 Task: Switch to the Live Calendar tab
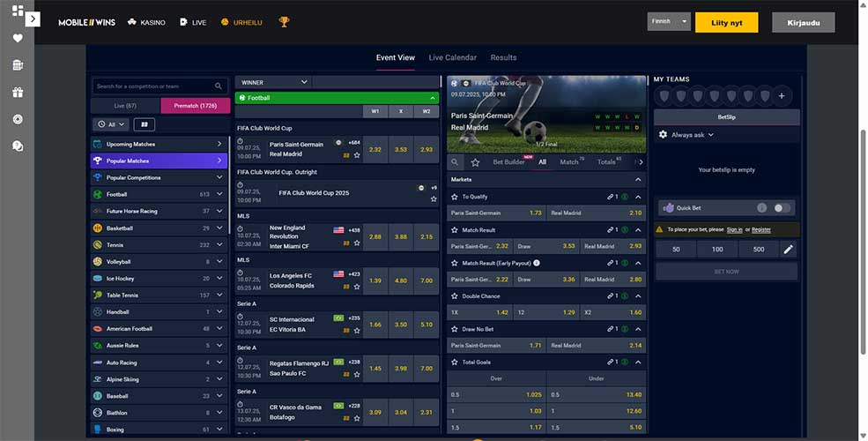point(452,57)
